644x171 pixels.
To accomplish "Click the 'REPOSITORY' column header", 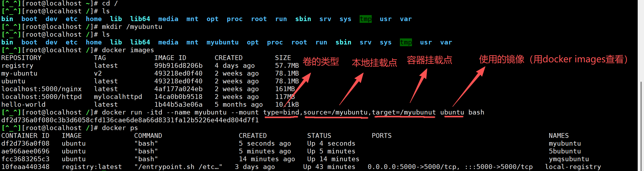I will (x=21, y=58).
